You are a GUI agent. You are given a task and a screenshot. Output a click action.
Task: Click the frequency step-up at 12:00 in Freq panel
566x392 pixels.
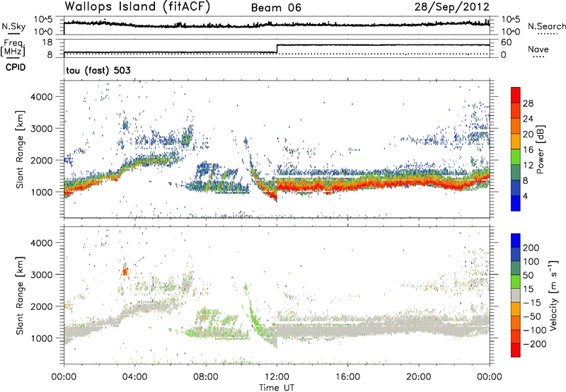pos(277,49)
